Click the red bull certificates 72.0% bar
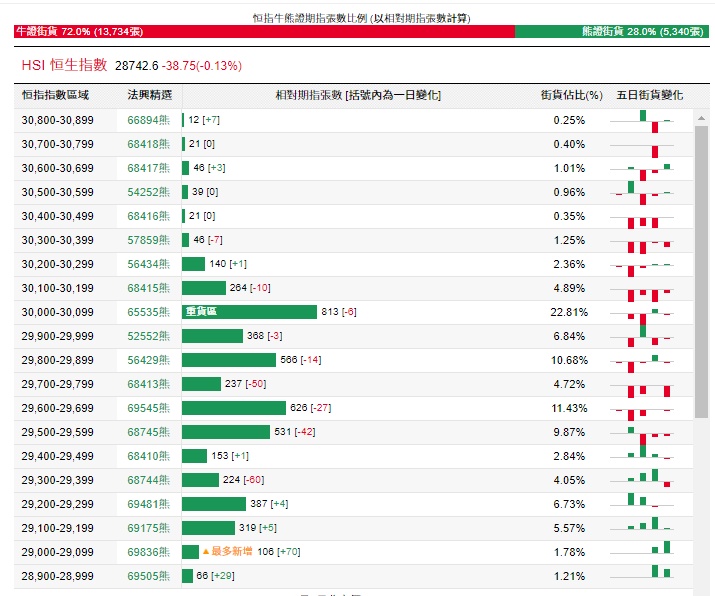This screenshot has width=715, height=596. tap(264, 31)
